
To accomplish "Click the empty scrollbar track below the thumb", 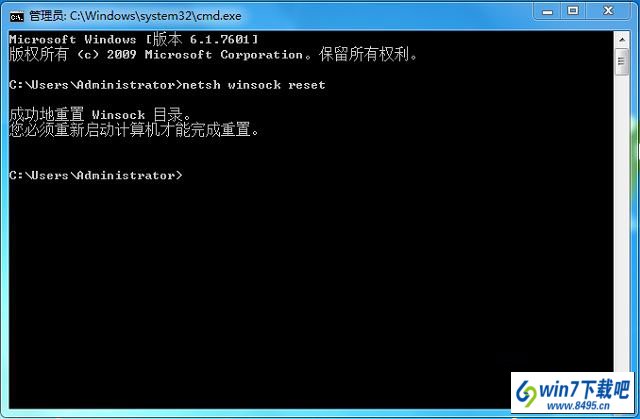I will 622,224.
